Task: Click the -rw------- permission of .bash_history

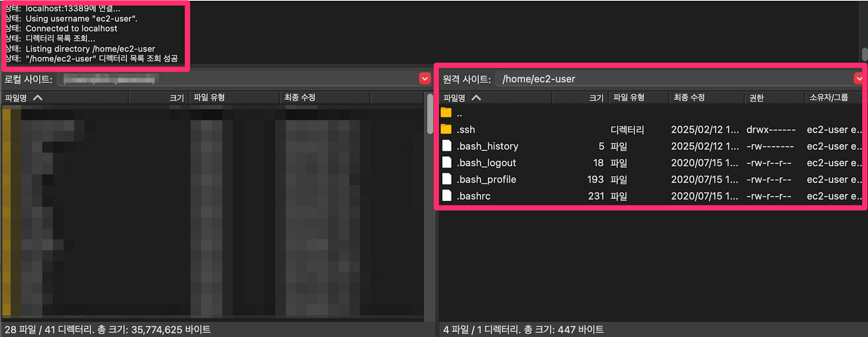Action: pyautogui.click(x=770, y=146)
